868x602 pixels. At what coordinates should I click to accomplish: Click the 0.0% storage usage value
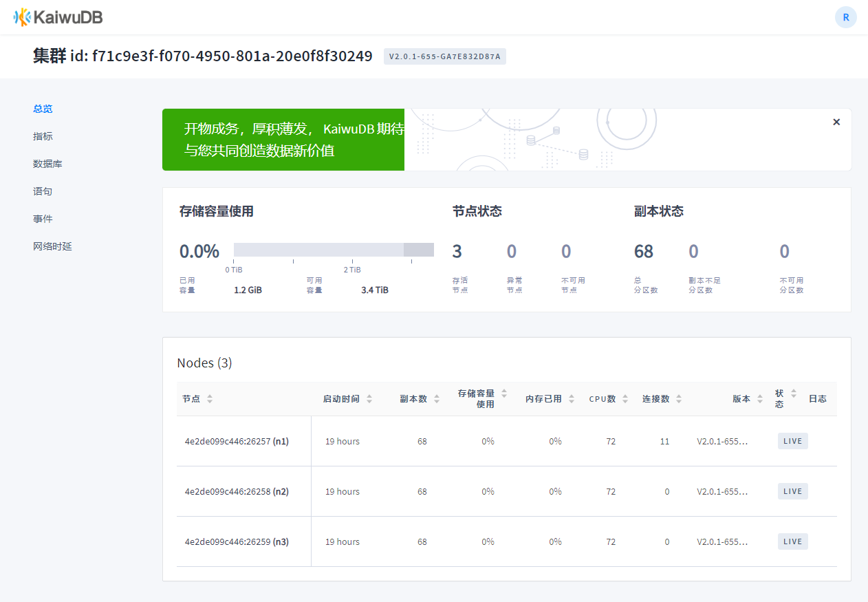[x=199, y=251]
